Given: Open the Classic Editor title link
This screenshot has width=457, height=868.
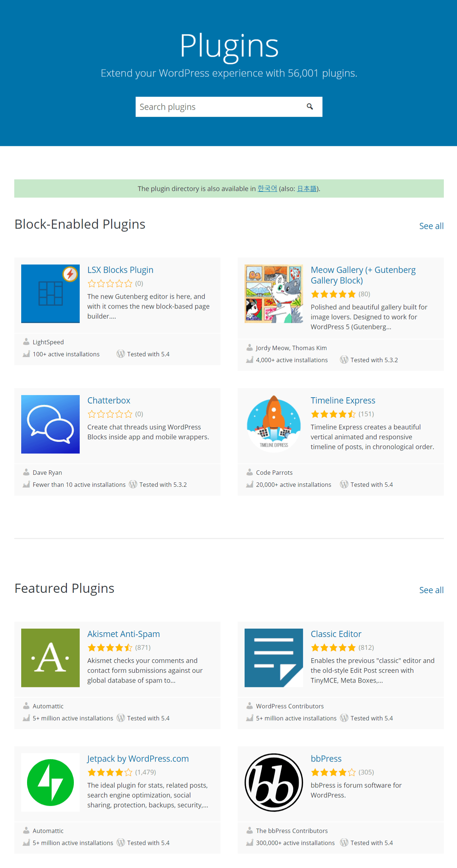Looking at the screenshot, I should (336, 634).
